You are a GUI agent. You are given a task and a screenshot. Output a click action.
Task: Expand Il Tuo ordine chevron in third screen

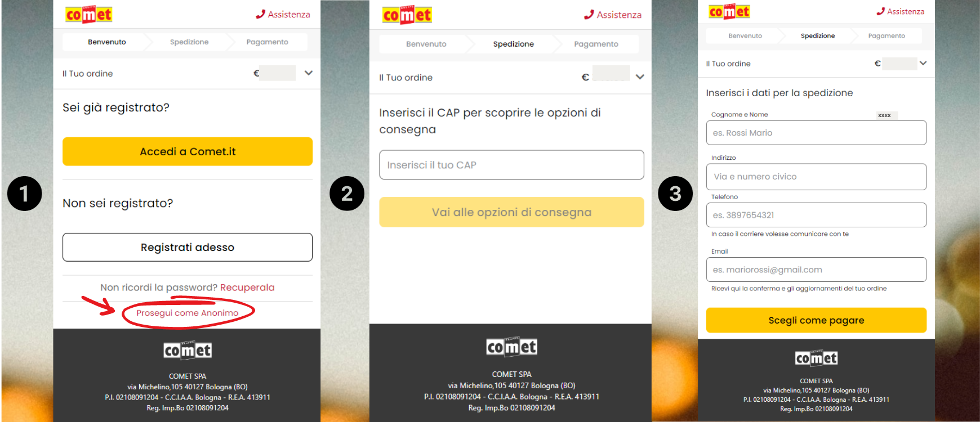click(923, 63)
